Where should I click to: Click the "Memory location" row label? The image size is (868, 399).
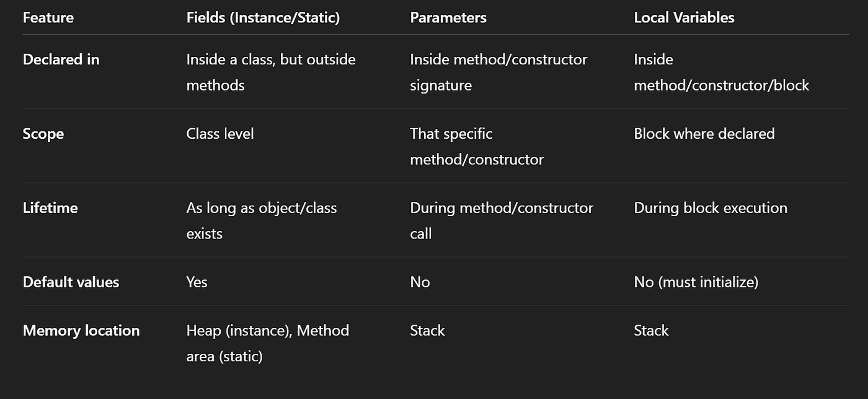[x=81, y=331]
